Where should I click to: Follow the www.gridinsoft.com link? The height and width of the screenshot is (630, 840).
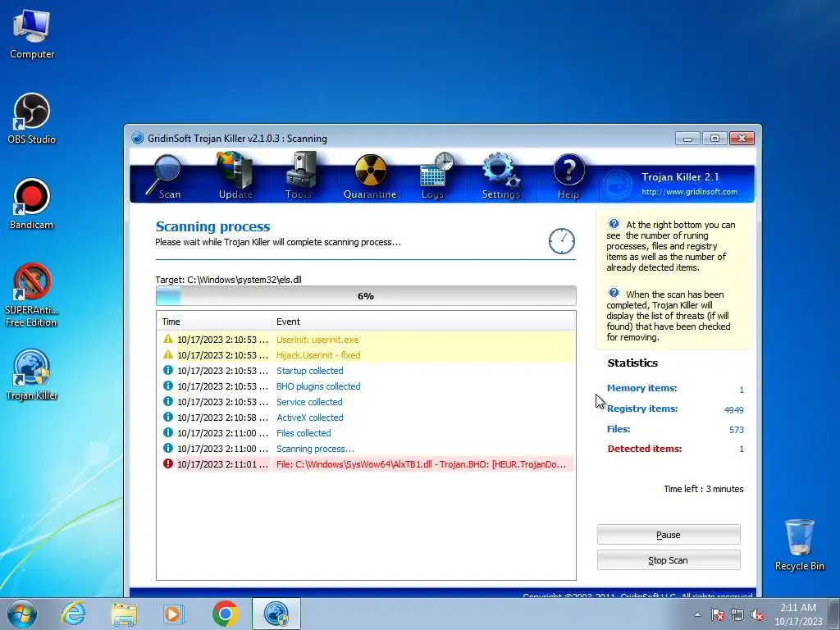pos(689,192)
